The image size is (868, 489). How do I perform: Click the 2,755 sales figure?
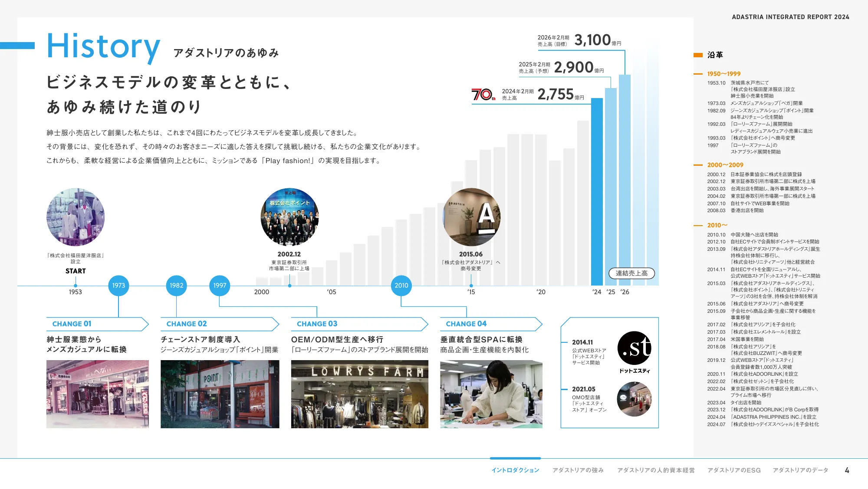coord(556,94)
